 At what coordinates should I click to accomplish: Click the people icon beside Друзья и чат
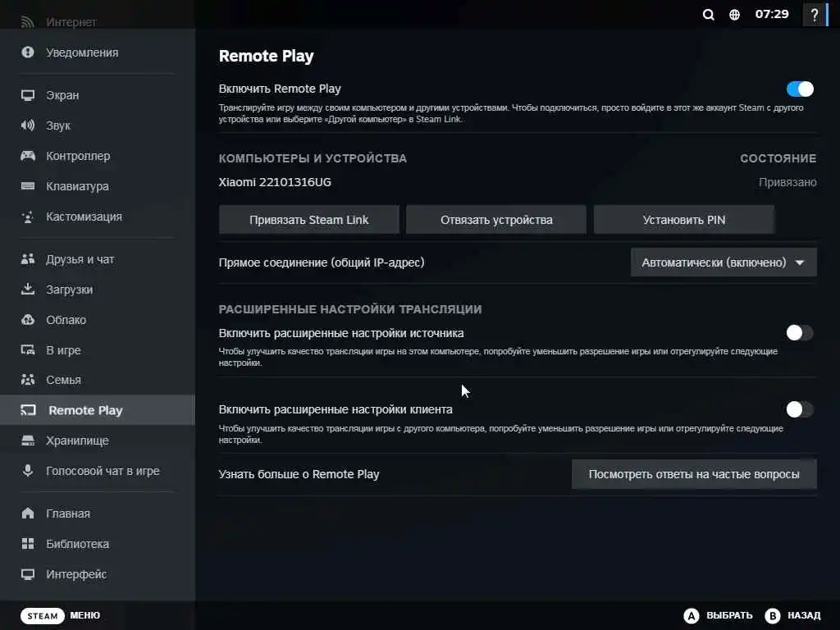[x=28, y=259]
